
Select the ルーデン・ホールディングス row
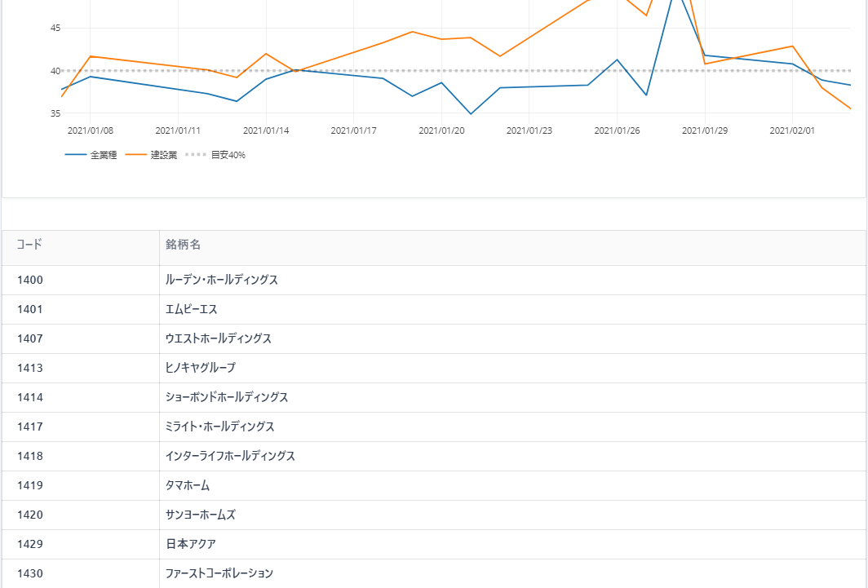click(x=221, y=280)
